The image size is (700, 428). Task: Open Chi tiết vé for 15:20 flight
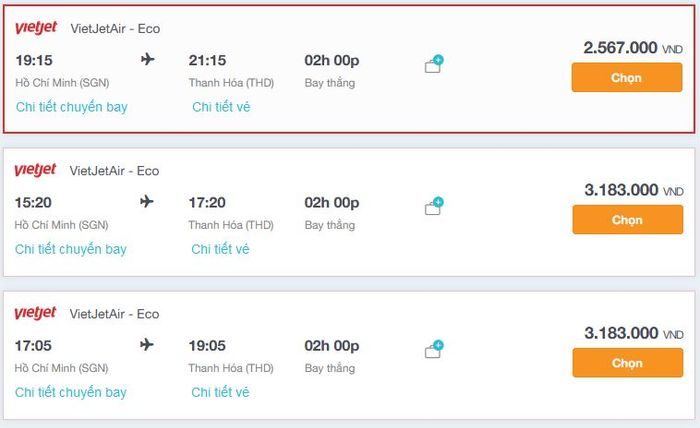220,249
